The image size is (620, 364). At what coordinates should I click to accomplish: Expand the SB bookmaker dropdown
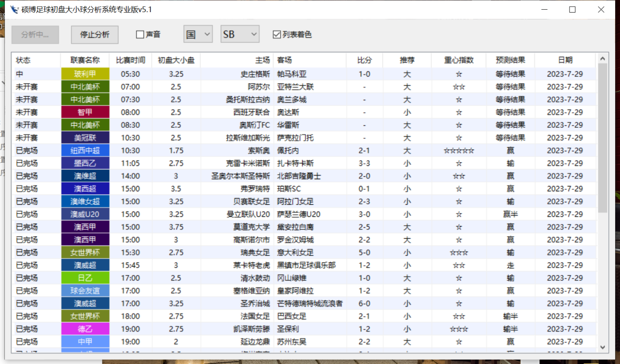pos(240,34)
